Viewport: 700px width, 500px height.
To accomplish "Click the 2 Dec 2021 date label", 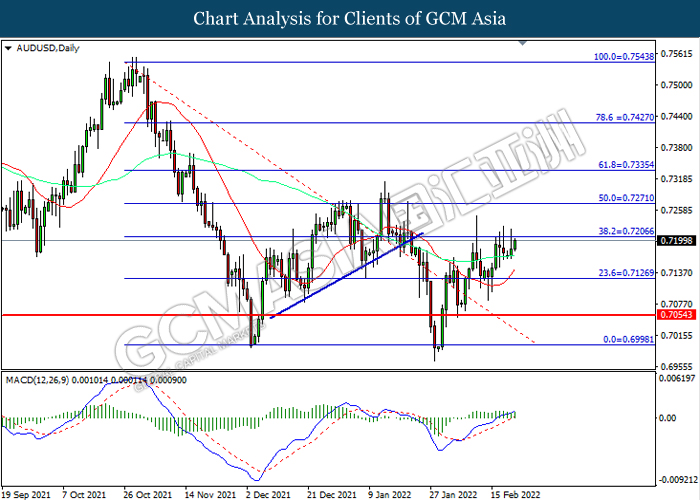I will [x=268, y=495].
